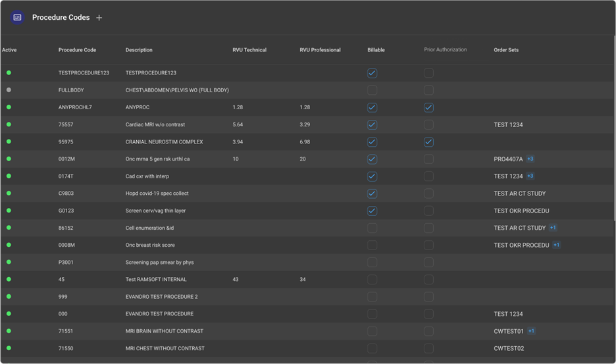Click the active status dot for 71550
The height and width of the screenshot is (364, 616).
click(x=9, y=348)
